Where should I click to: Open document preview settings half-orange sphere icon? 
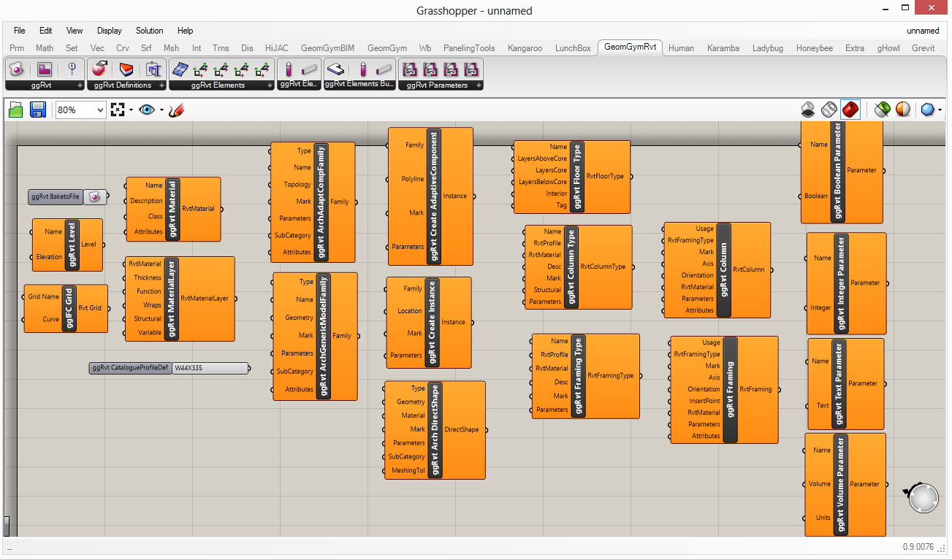tap(904, 110)
